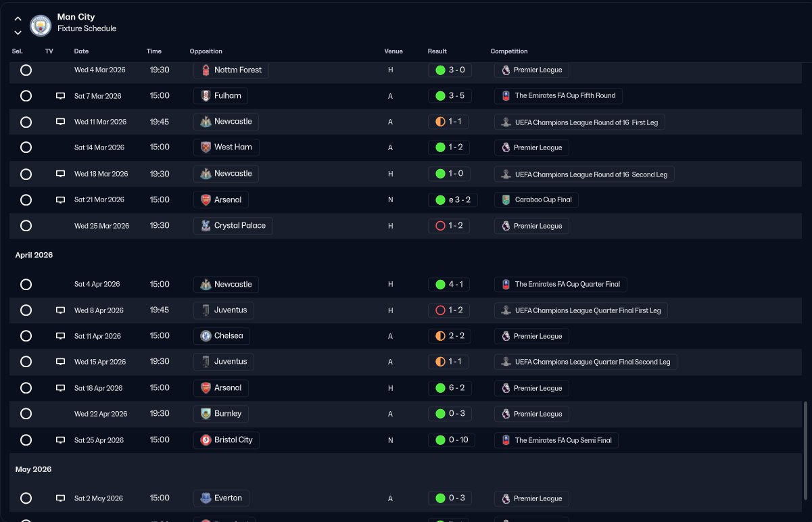Open the 0 - 10 result against Bristol City

452,440
